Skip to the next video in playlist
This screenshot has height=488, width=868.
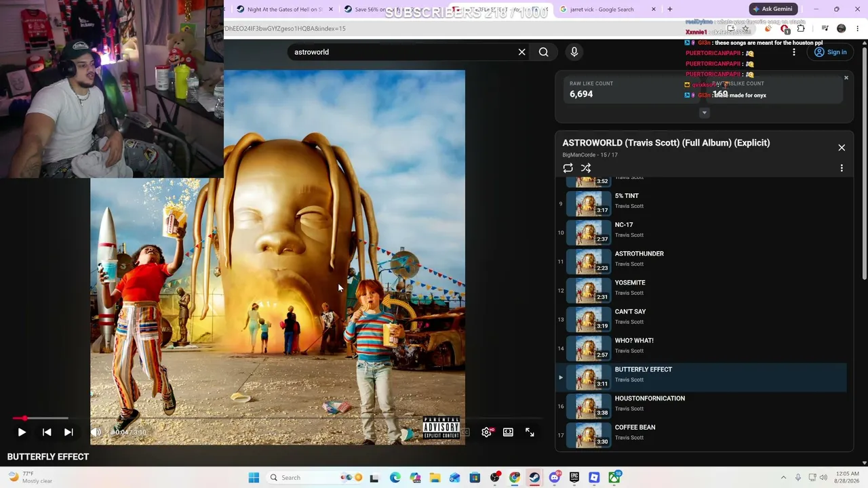(x=68, y=432)
